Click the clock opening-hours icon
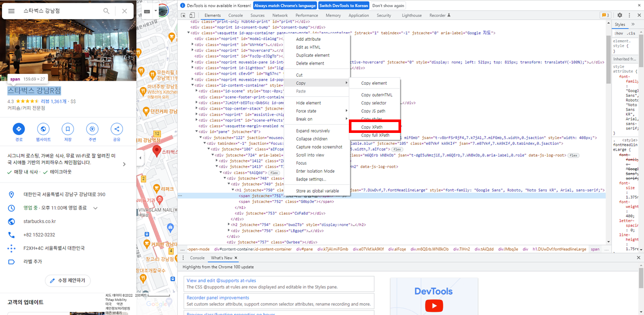The width and height of the screenshot is (644, 315). [x=12, y=208]
